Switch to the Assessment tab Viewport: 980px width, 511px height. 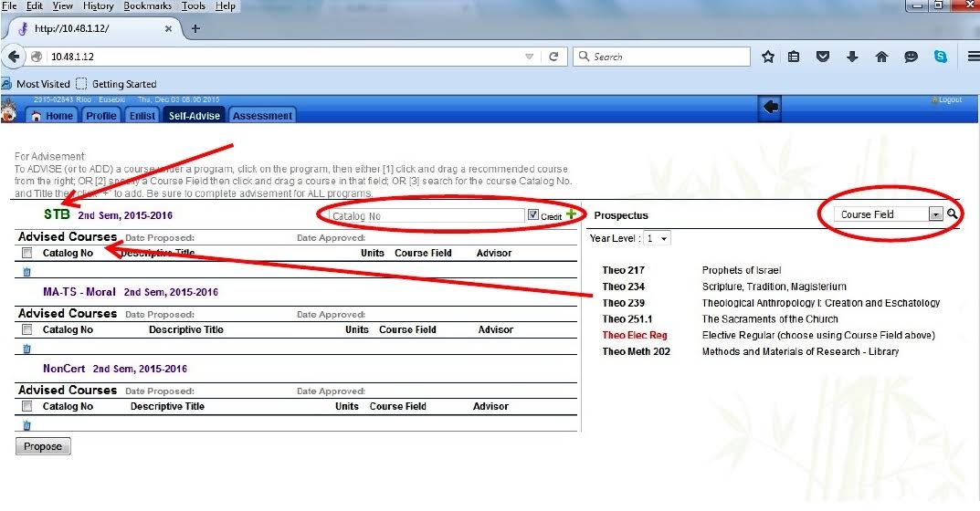[262, 116]
